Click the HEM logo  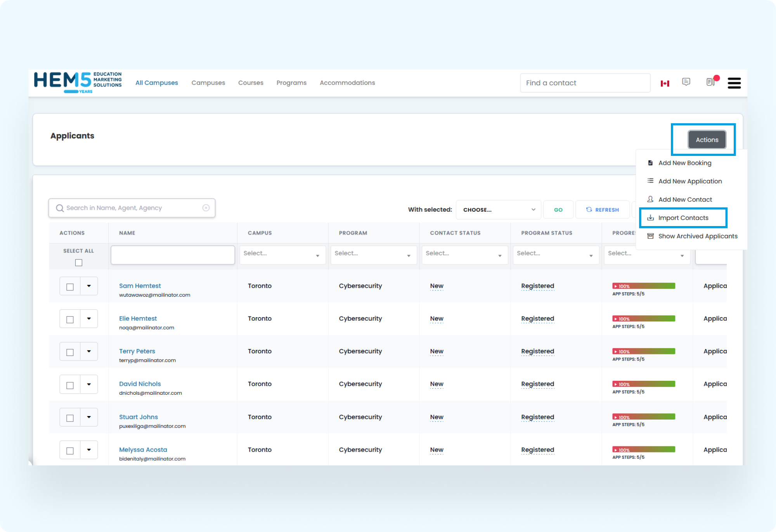tap(78, 82)
